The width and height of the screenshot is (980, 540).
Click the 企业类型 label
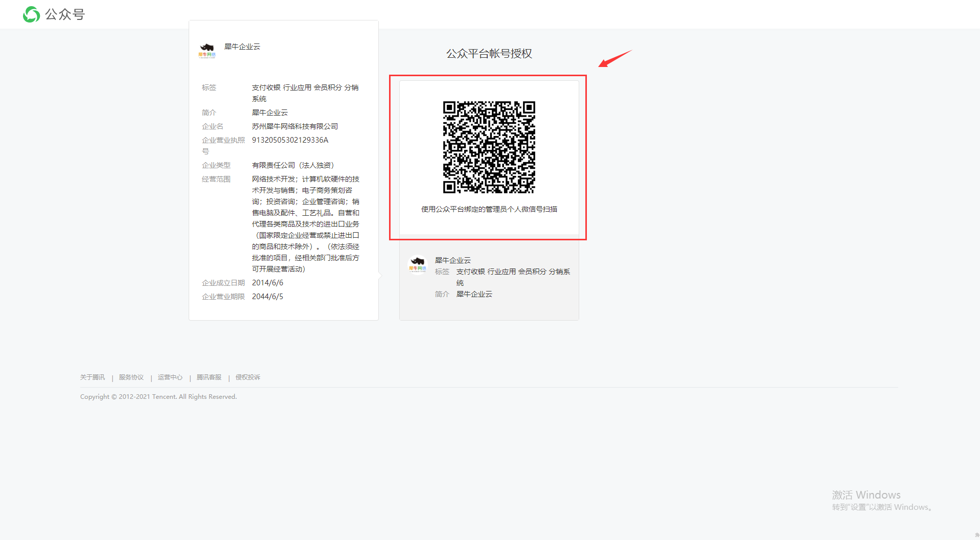[216, 165]
